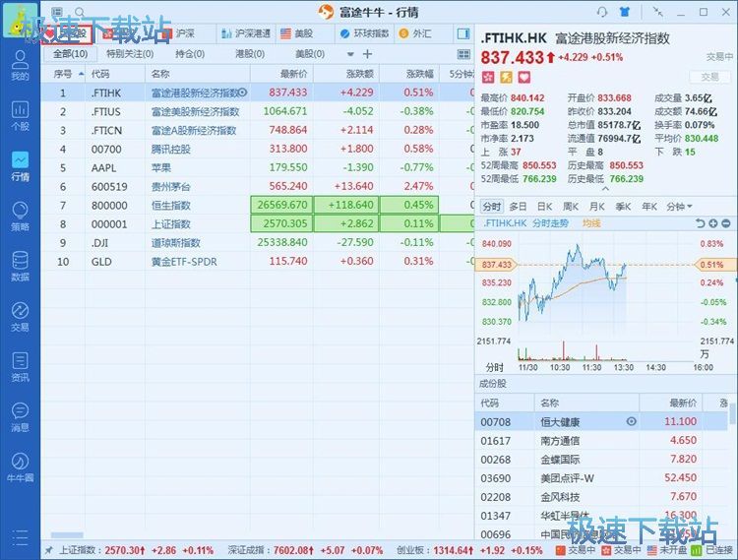Click the pin icon in status bar
This screenshot has height=560, width=738.
pyautogui.click(x=48, y=549)
